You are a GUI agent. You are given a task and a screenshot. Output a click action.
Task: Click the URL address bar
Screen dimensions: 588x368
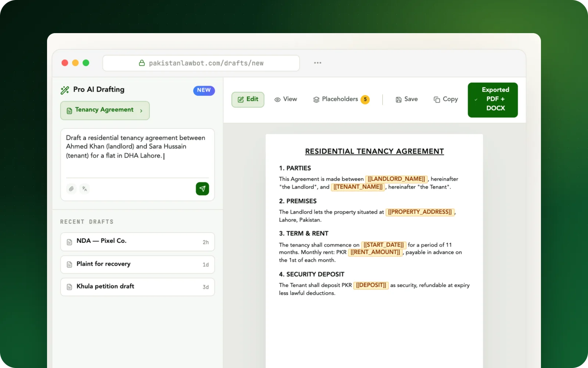pyautogui.click(x=201, y=63)
